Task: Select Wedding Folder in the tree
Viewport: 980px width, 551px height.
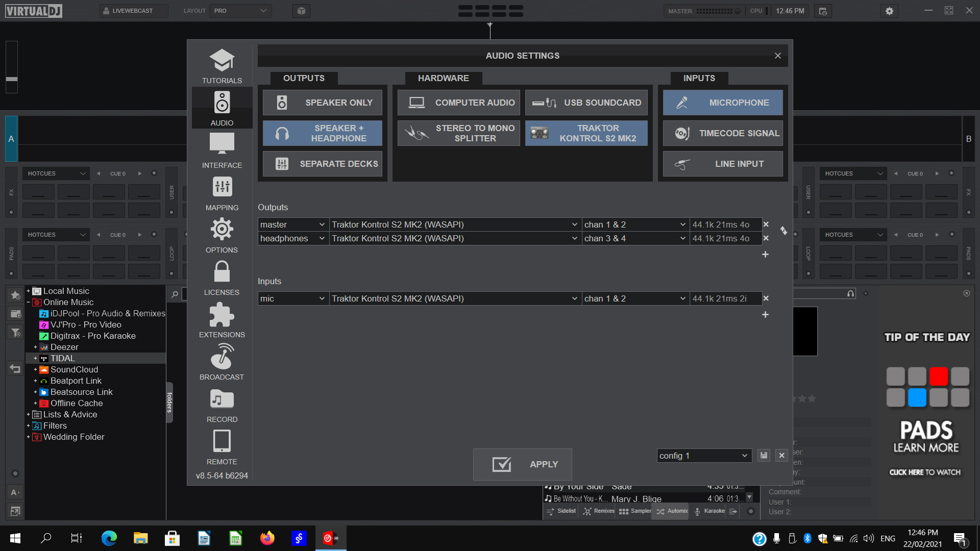Action: coord(73,437)
